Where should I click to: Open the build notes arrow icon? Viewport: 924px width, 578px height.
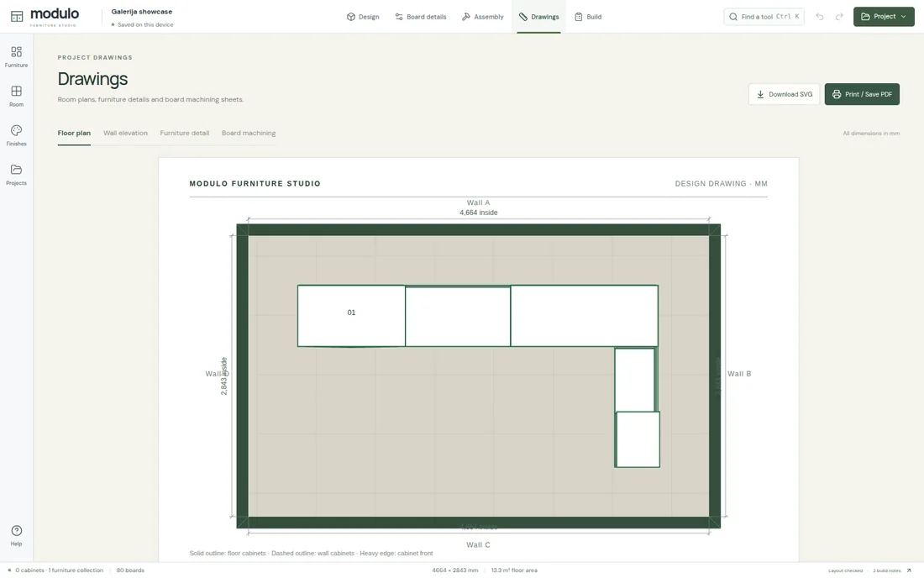909,570
